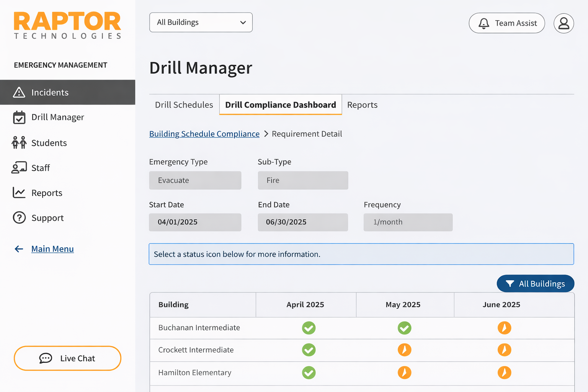Click Hamilton Elementary April 2025 compliant icon
This screenshot has width=588, height=392.
[309, 372]
